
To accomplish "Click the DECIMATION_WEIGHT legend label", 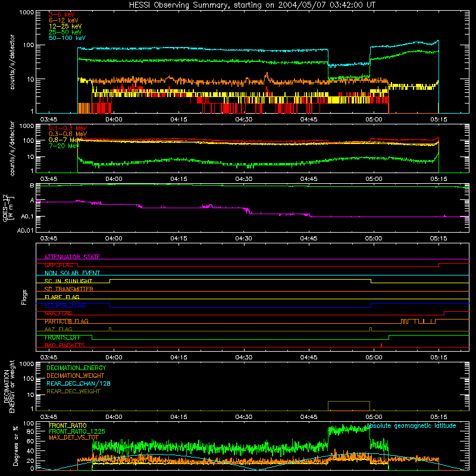I will tap(76, 375).
